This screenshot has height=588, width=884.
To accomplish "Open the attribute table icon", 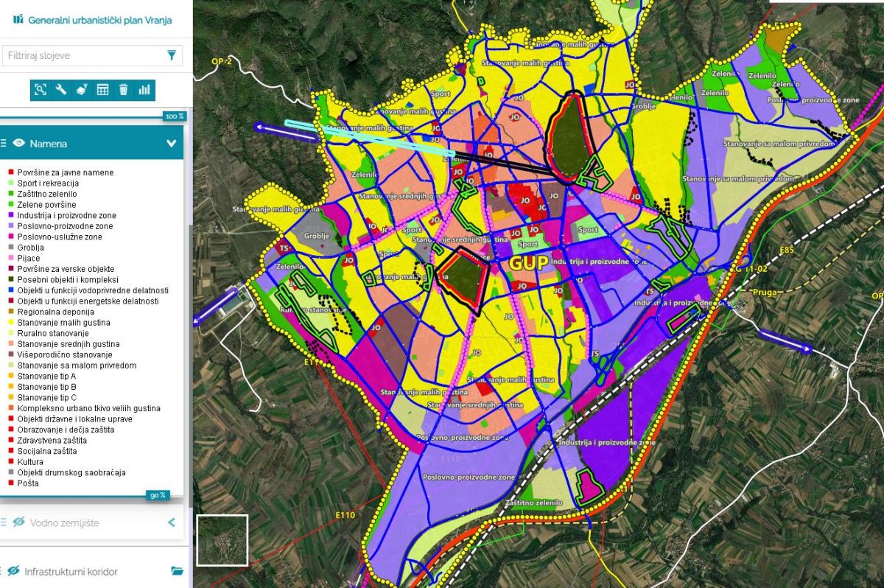I will [x=102, y=90].
